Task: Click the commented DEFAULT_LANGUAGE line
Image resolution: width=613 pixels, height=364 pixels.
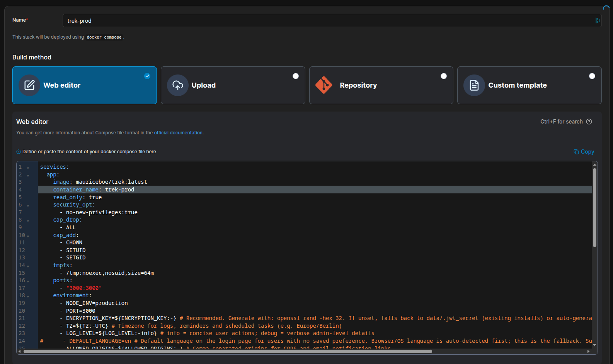Action: click(316, 341)
